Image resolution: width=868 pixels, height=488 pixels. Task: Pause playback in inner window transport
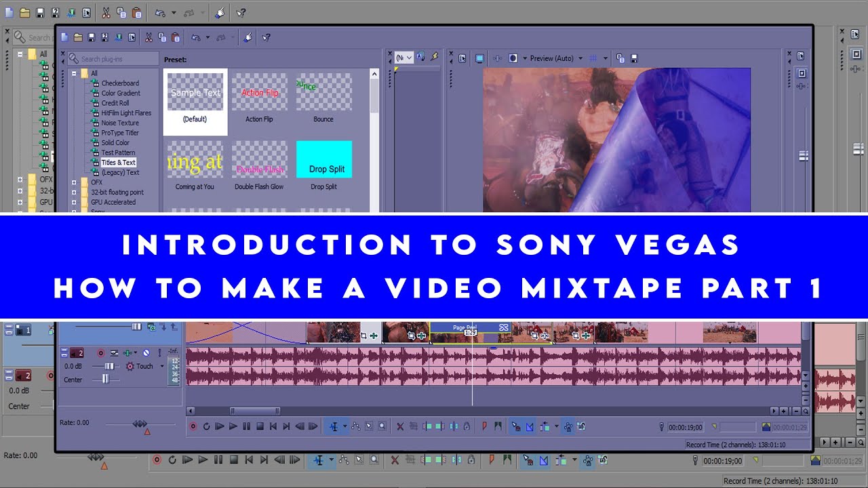click(x=246, y=426)
